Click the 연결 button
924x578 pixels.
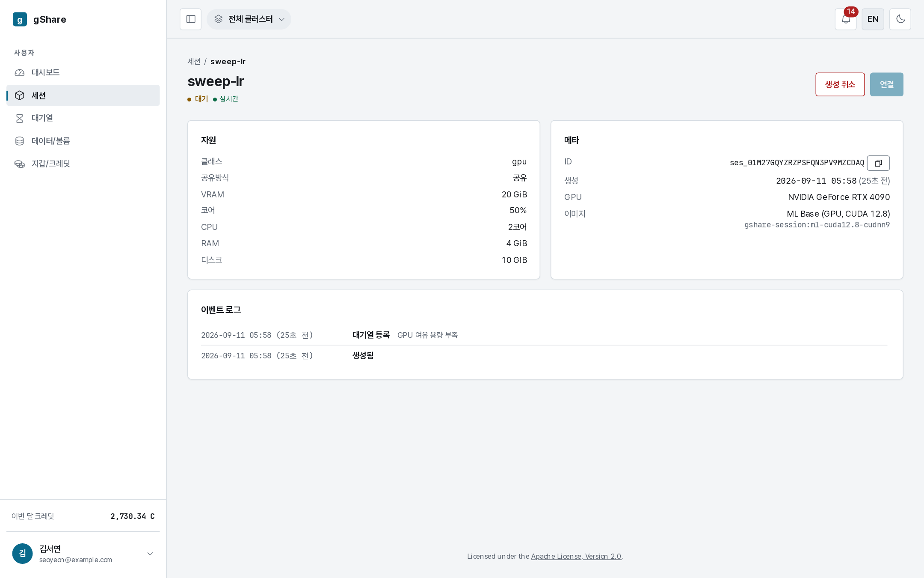point(886,84)
